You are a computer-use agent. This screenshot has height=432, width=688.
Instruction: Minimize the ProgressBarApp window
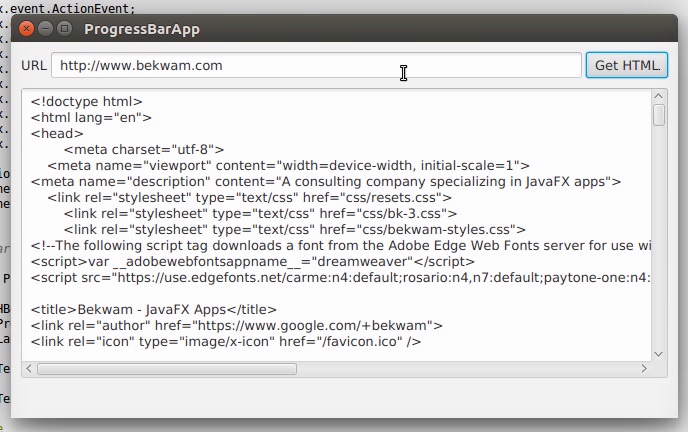coord(46,29)
